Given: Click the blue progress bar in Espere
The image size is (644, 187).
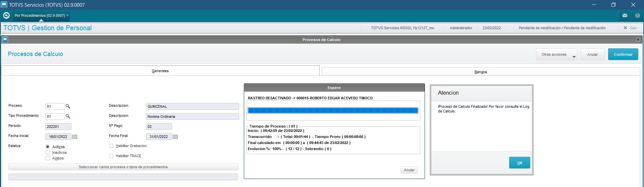Looking at the screenshot, I should point(333,110).
